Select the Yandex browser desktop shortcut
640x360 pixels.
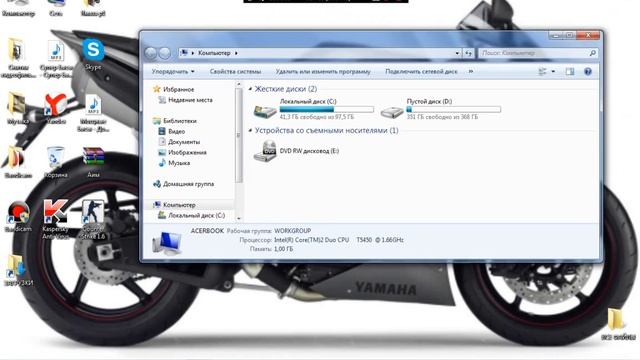[56, 109]
